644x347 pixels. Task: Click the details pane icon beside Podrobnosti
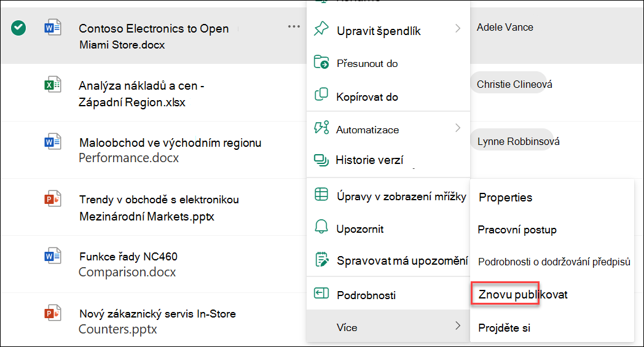(321, 293)
